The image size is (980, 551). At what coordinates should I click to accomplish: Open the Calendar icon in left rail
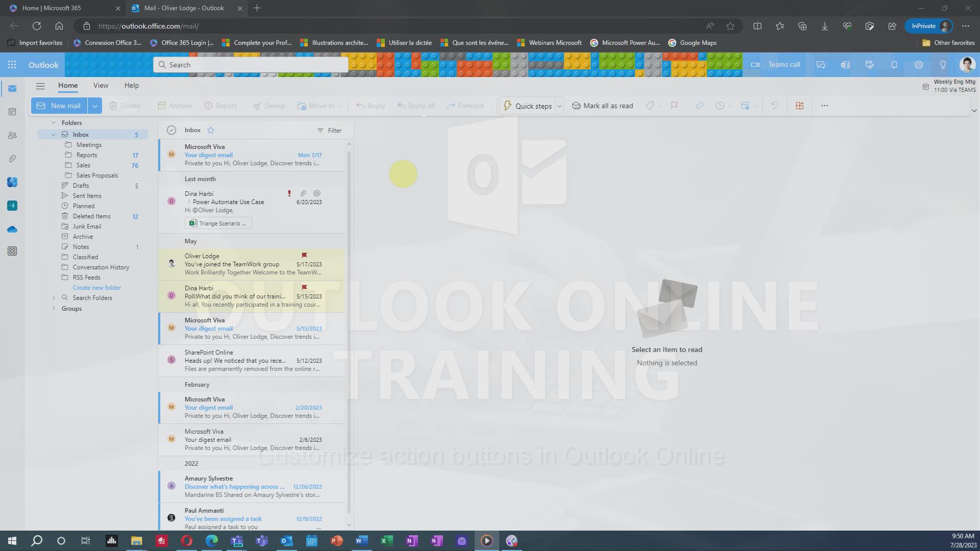tap(12, 112)
